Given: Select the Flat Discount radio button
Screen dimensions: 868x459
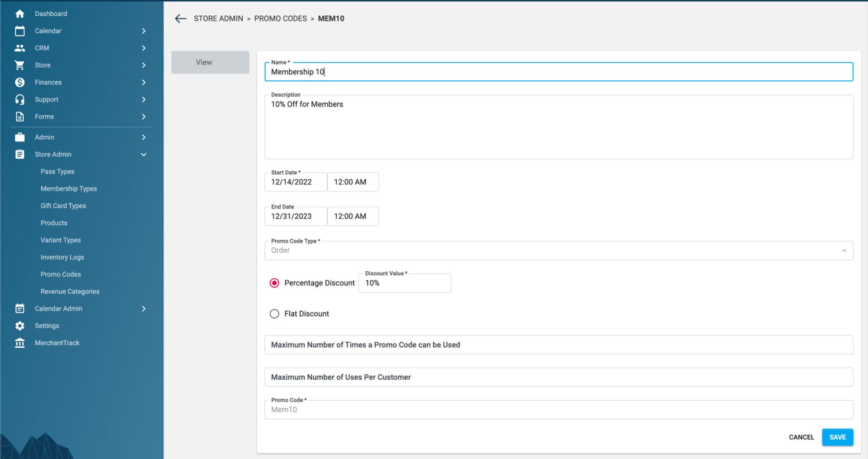Looking at the screenshot, I should (275, 314).
